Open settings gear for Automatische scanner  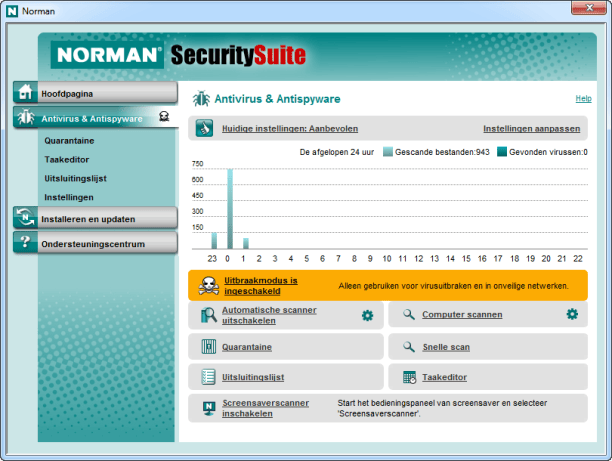367,315
